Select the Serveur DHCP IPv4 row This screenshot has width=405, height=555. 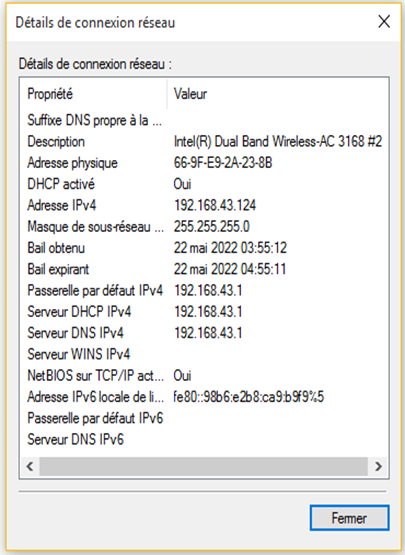(205, 311)
